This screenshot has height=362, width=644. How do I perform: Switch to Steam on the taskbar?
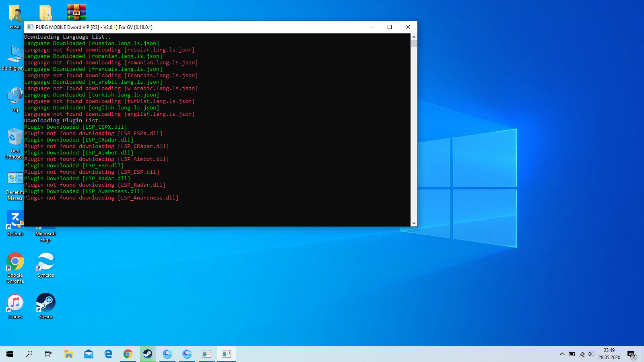(x=148, y=354)
